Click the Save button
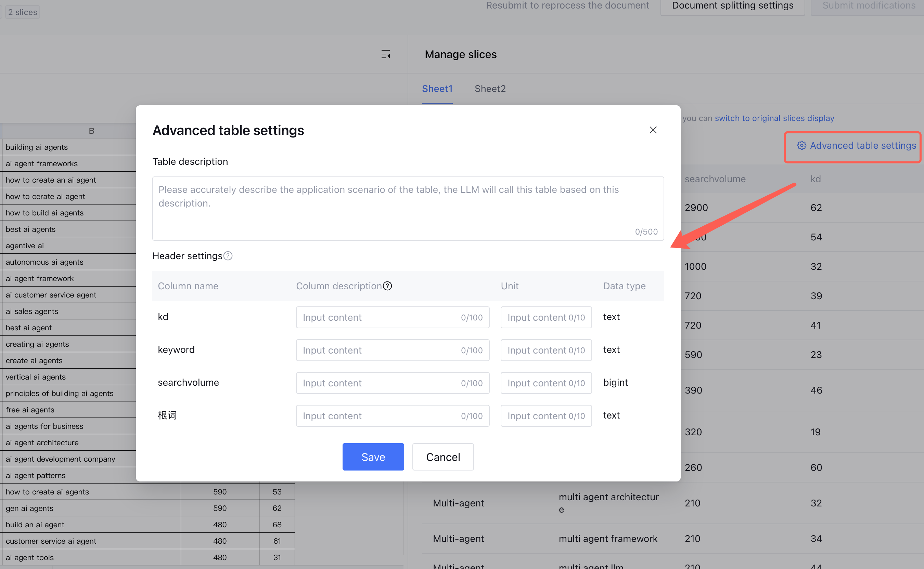 pyautogui.click(x=373, y=456)
